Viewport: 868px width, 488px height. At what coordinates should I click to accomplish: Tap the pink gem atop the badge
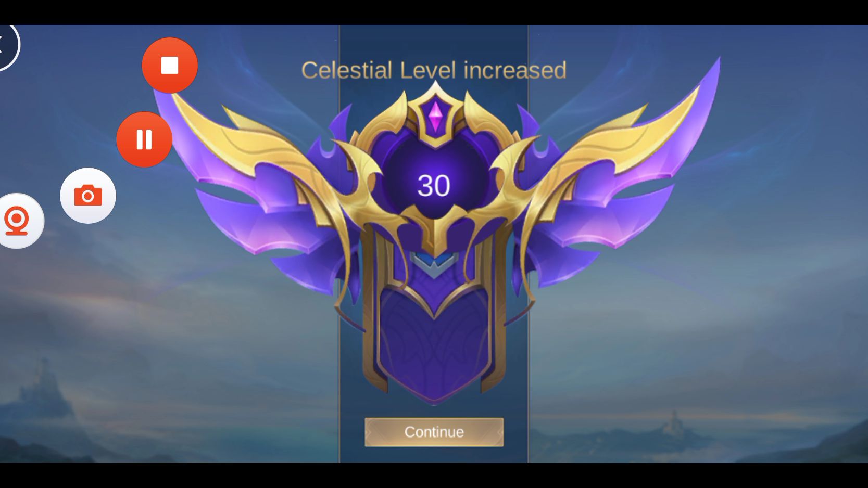[x=435, y=115]
